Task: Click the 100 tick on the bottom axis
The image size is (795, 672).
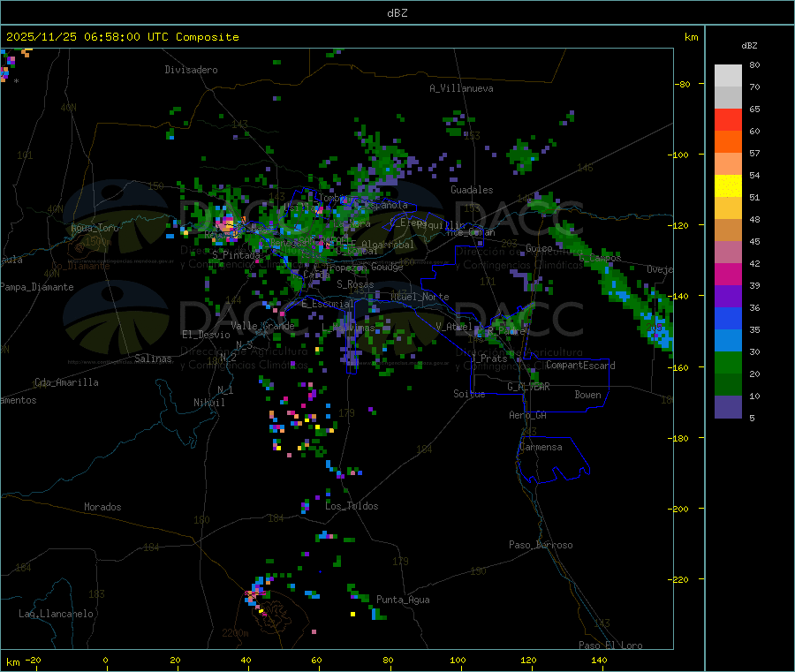Action: 458,661
